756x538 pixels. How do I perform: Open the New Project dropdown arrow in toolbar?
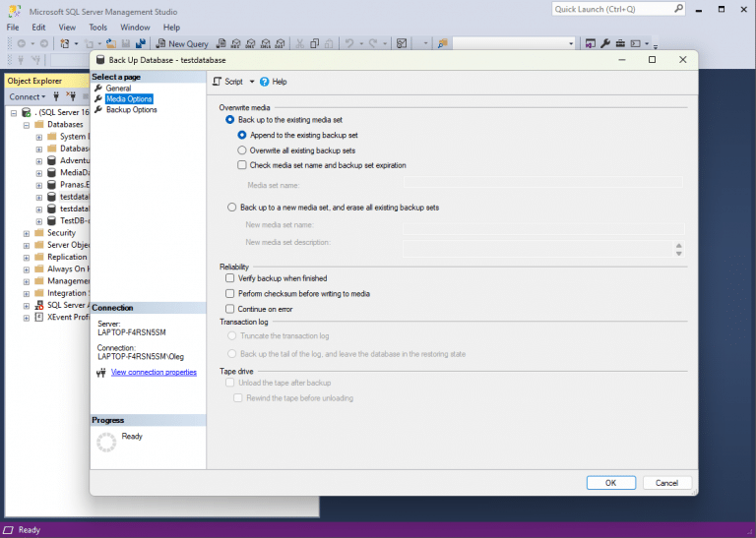[76, 44]
